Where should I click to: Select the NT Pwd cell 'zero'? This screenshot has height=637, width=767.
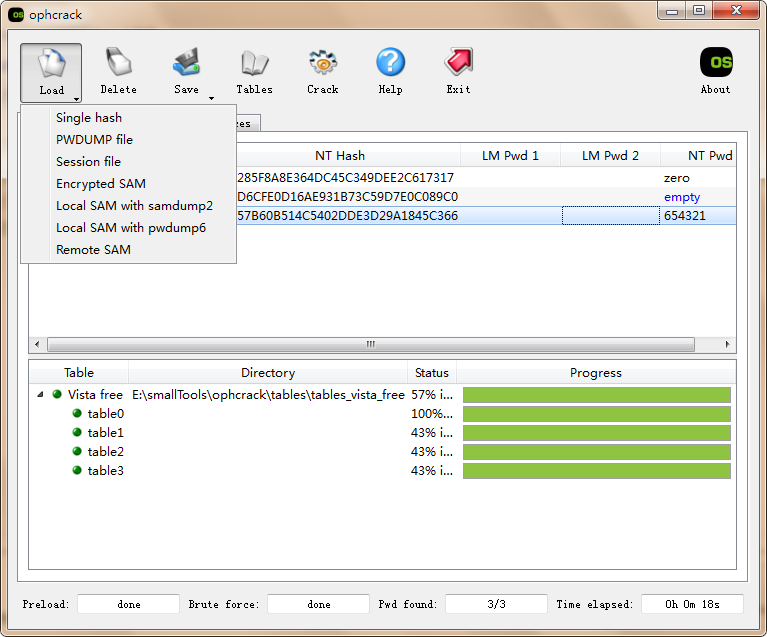click(x=698, y=178)
